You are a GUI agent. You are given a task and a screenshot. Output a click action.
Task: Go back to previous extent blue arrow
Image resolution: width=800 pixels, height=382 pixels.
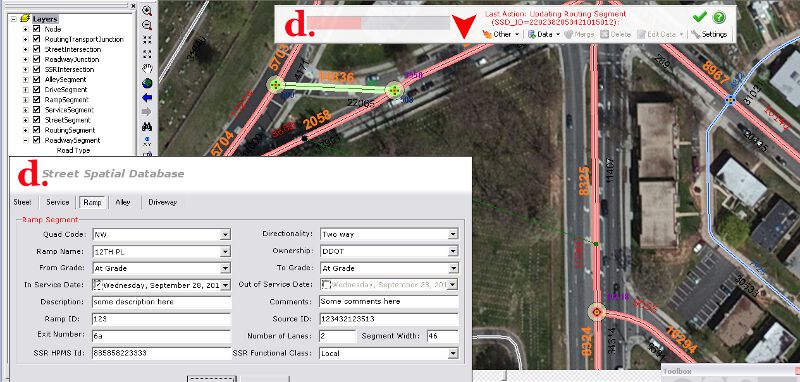147,97
